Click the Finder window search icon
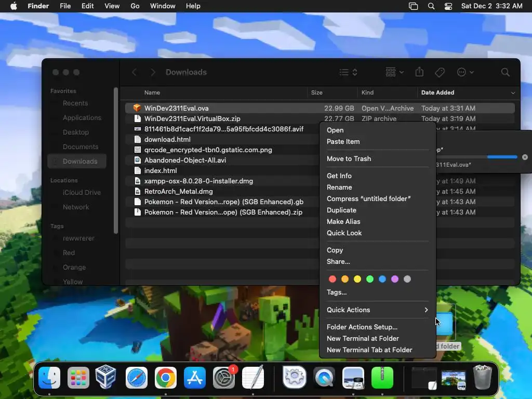The height and width of the screenshot is (399, 532). [x=505, y=72]
